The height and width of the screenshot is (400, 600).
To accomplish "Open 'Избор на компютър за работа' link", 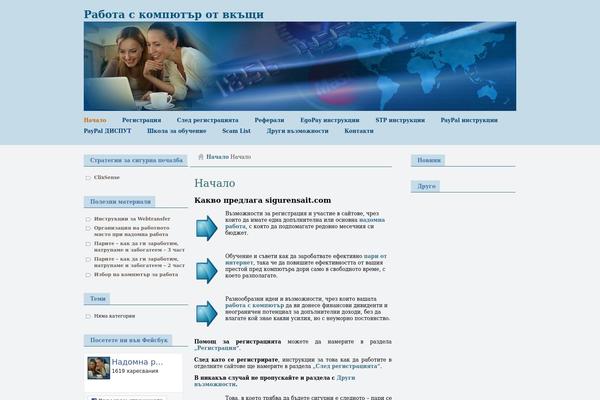I will point(136,275).
